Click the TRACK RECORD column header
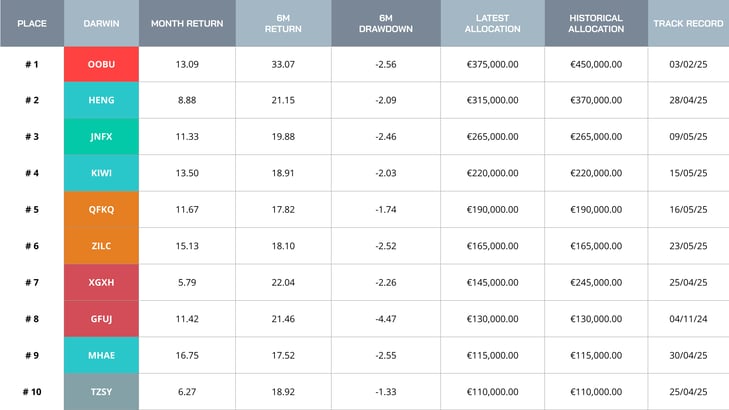The width and height of the screenshot is (729, 410). click(688, 23)
